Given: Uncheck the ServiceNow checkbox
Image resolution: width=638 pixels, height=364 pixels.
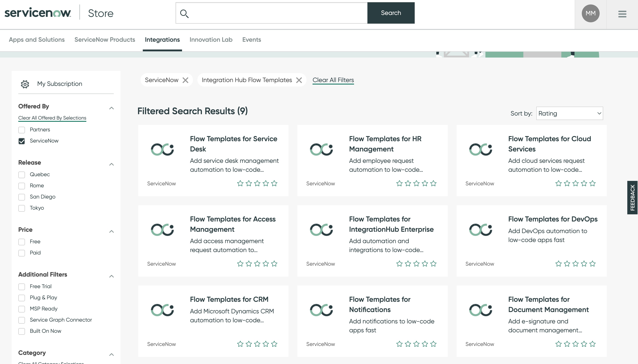Looking at the screenshot, I should [22, 141].
